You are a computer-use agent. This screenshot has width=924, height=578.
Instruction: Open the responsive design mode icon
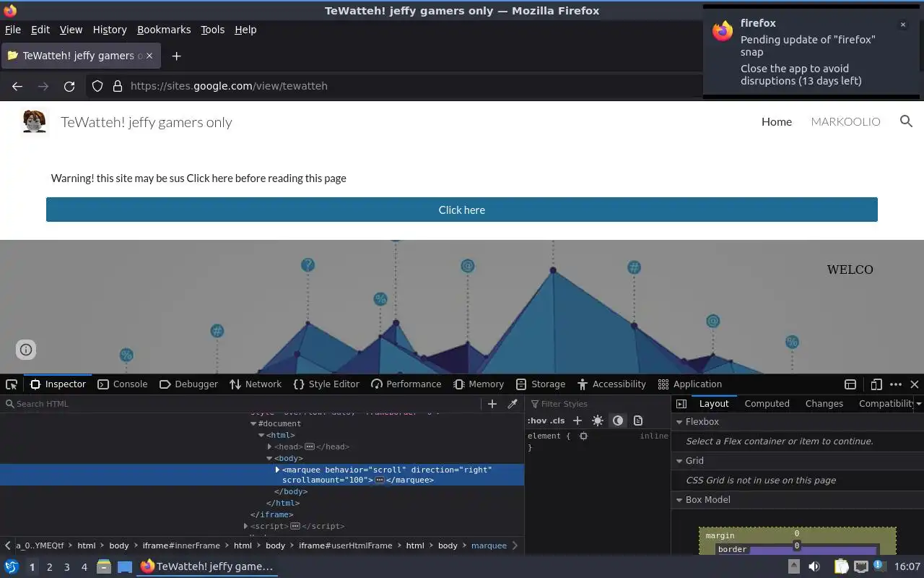pos(876,384)
